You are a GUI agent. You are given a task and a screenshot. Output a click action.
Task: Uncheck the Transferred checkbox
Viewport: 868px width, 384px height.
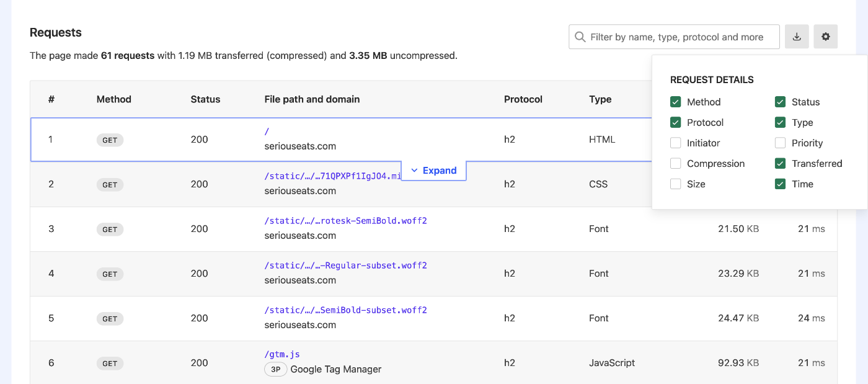[x=781, y=163]
